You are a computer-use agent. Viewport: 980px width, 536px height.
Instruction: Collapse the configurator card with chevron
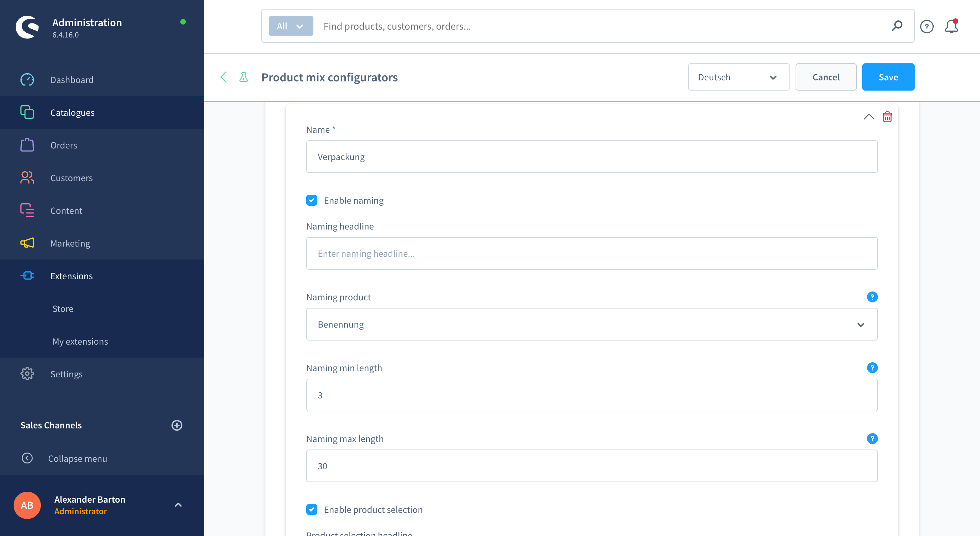[868, 117]
